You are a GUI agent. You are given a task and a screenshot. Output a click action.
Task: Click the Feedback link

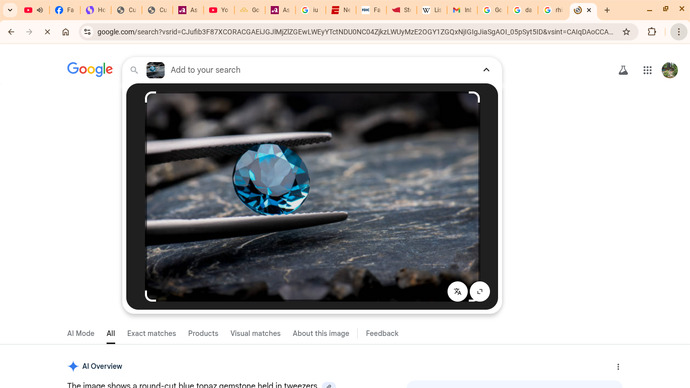pos(382,333)
